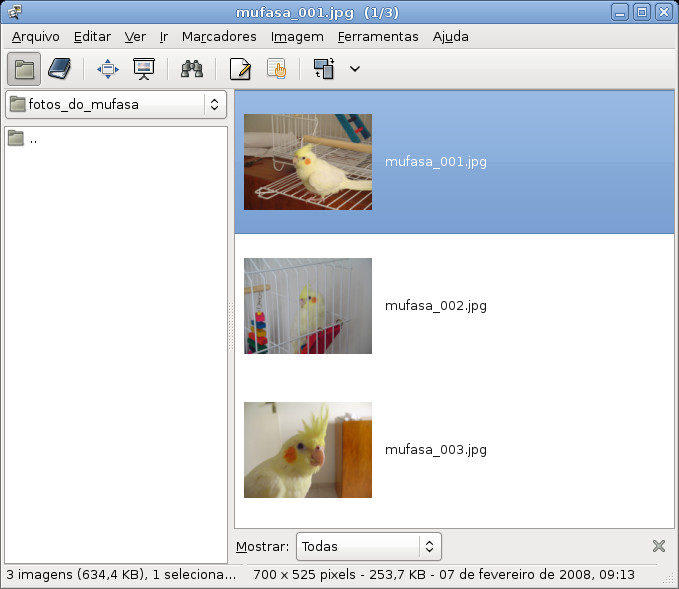This screenshot has height=589, width=679.
Task: Close the filter bar with X
Action: (x=659, y=546)
